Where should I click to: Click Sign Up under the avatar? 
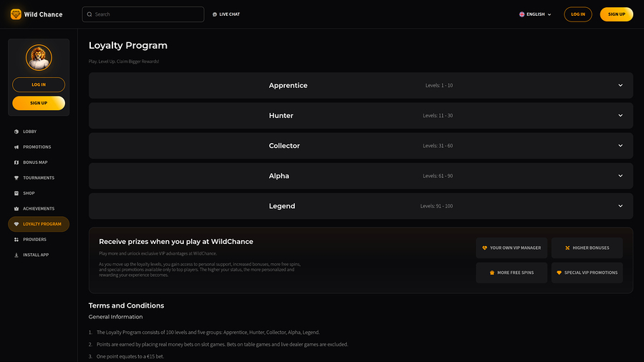(x=39, y=103)
